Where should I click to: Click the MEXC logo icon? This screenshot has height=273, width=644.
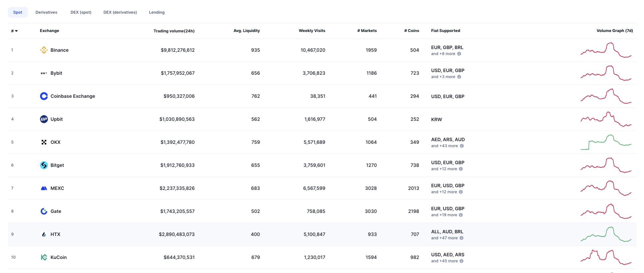(x=44, y=188)
